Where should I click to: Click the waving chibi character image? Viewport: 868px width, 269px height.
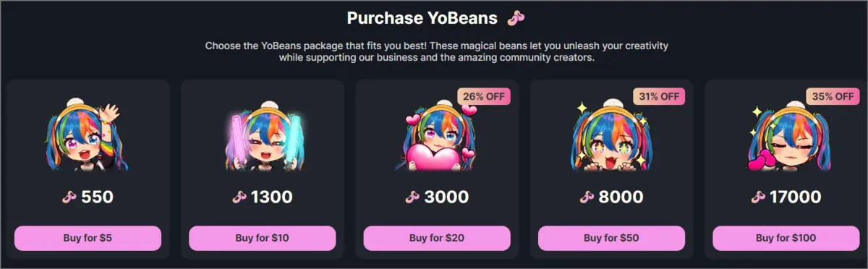[x=87, y=136]
